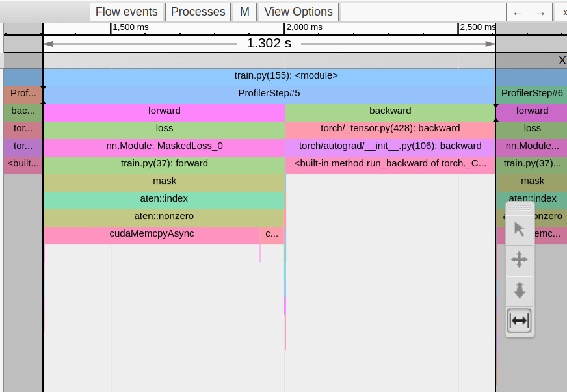Toggle Flow events display
The width and height of the screenshot is (567, 392).
point(127,12)
